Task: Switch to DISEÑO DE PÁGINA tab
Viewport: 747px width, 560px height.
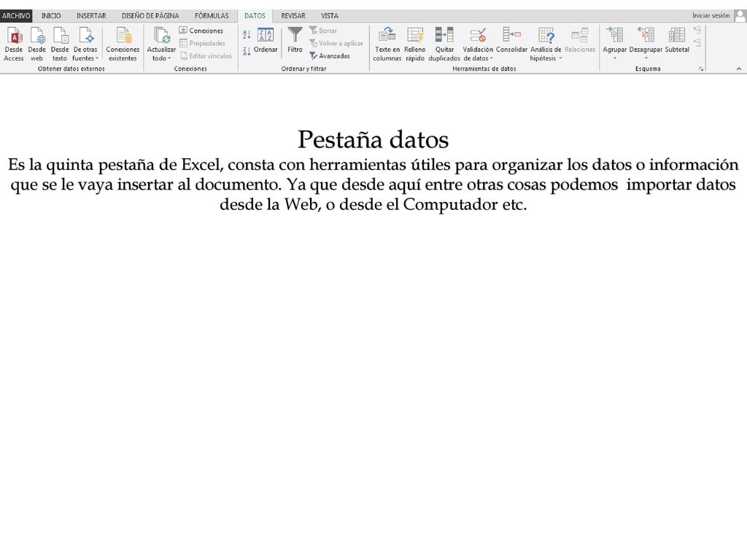Action: pos(150,16)
